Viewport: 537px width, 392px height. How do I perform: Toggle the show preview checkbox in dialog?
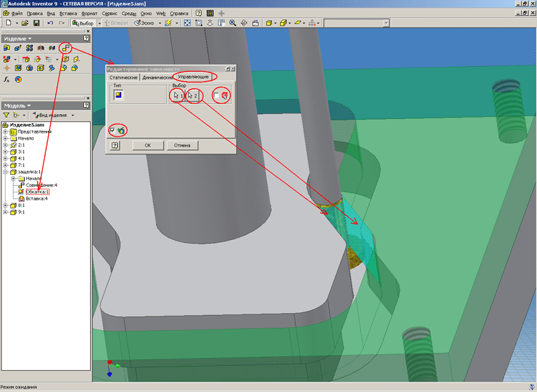[112, 131]
